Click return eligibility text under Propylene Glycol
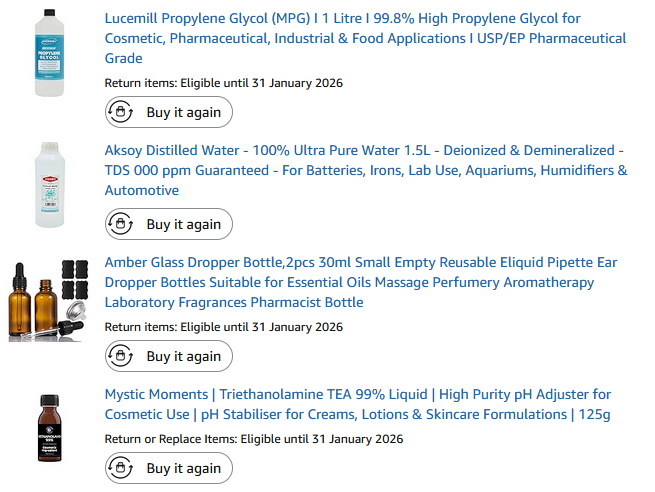 click(x=223, y=83)
